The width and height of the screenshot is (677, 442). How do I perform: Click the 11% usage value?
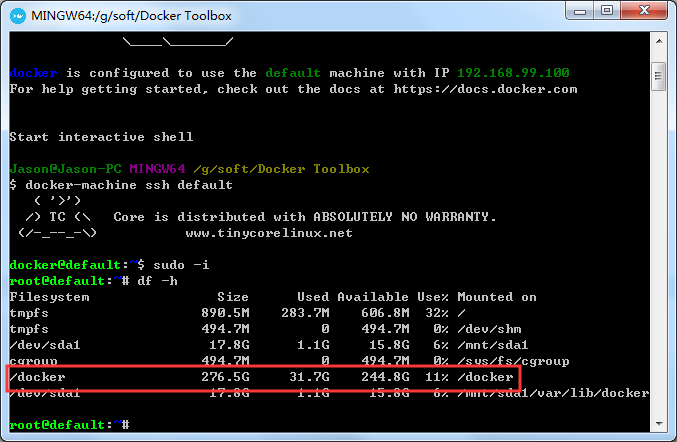(437, 377)
